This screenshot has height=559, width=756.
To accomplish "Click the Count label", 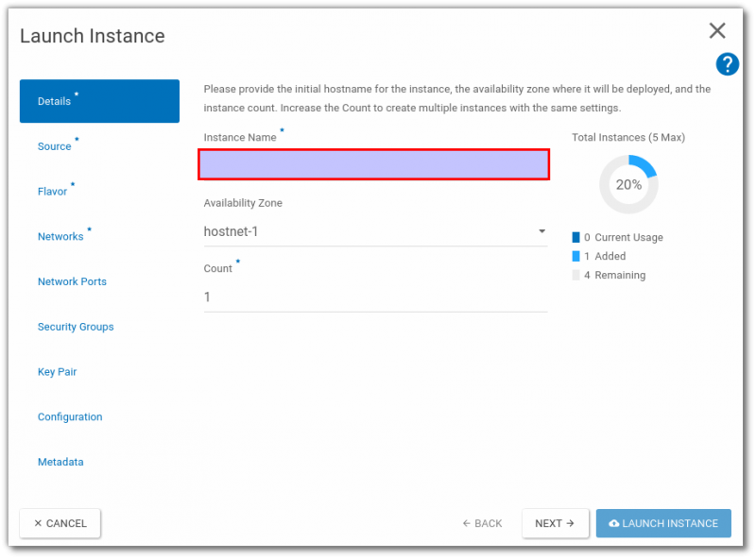I will 218,268.
